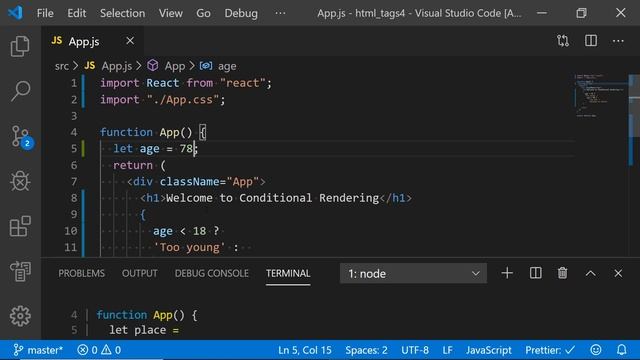Select language mode JavaScript
This screenshot has width=640, height=360.
[x=489, y=350]
